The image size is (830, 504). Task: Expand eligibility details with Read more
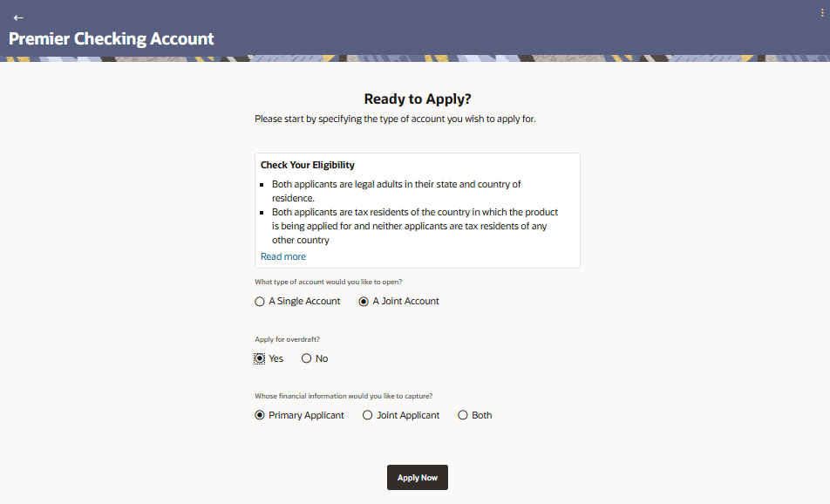coord(283,256)
